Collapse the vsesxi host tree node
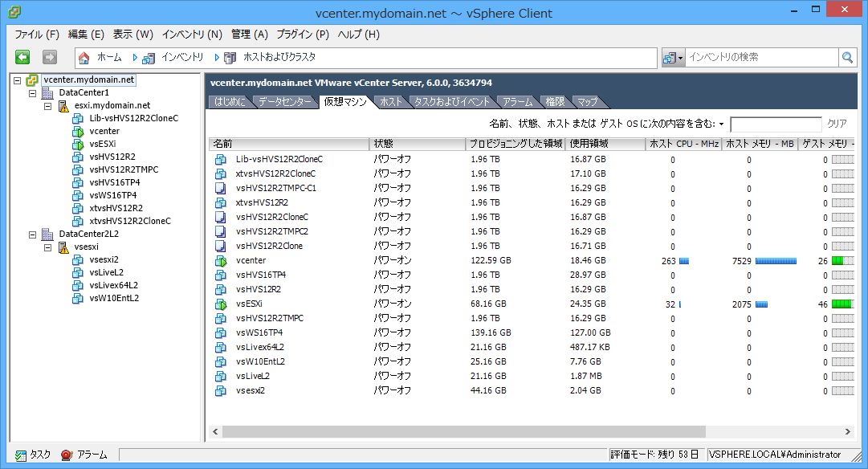 (47, 247)
